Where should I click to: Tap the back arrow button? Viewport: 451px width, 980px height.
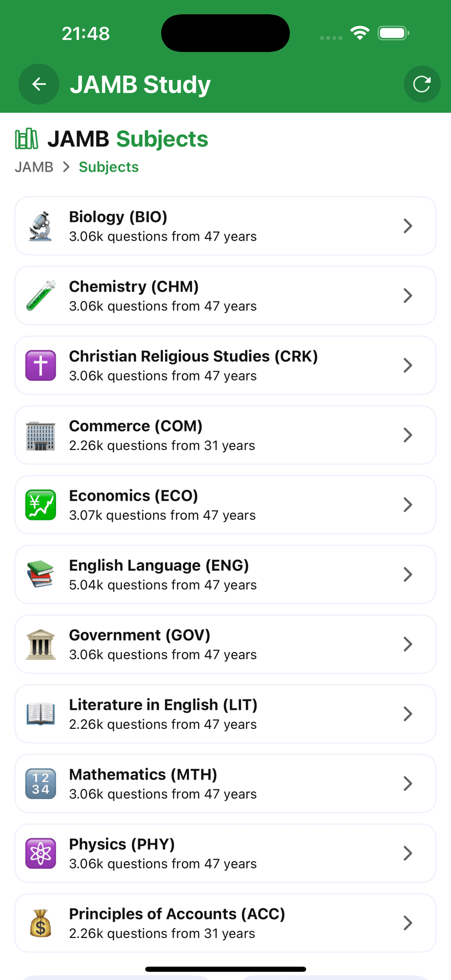pyautogui.click(x=39, y=84)
